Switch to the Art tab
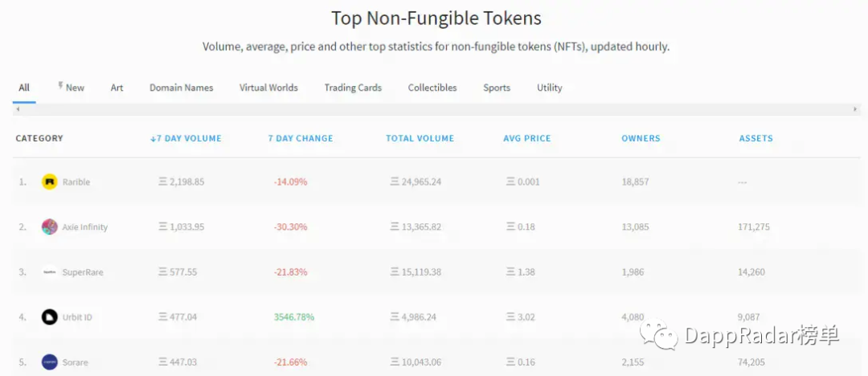 click(x=117, y=88)
